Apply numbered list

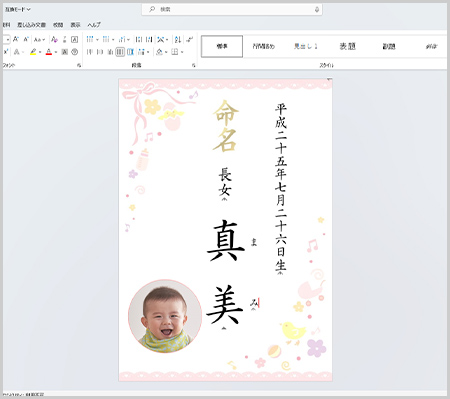coord(106,39)
